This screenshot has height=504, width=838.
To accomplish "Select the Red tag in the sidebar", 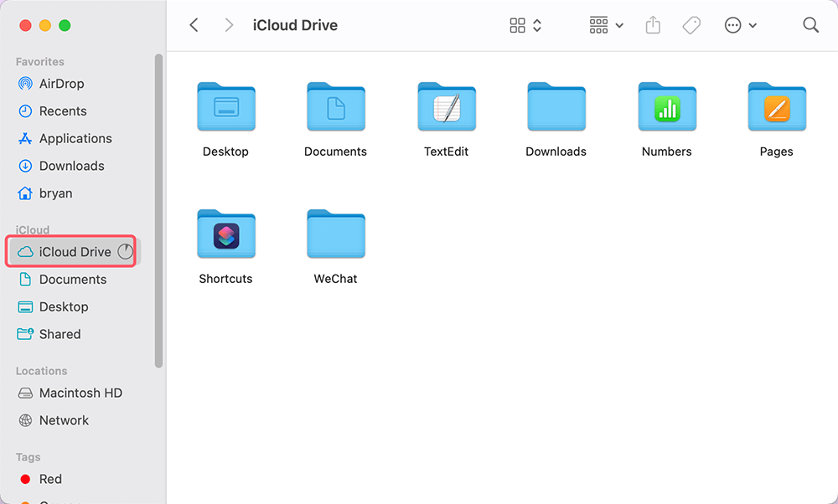I will point(52,479).
